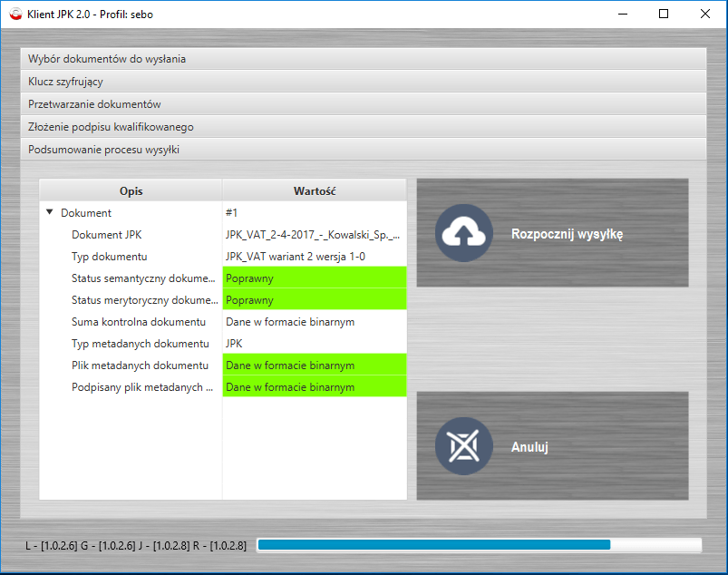Click the Klient JPK app icon in title bar

15,15
